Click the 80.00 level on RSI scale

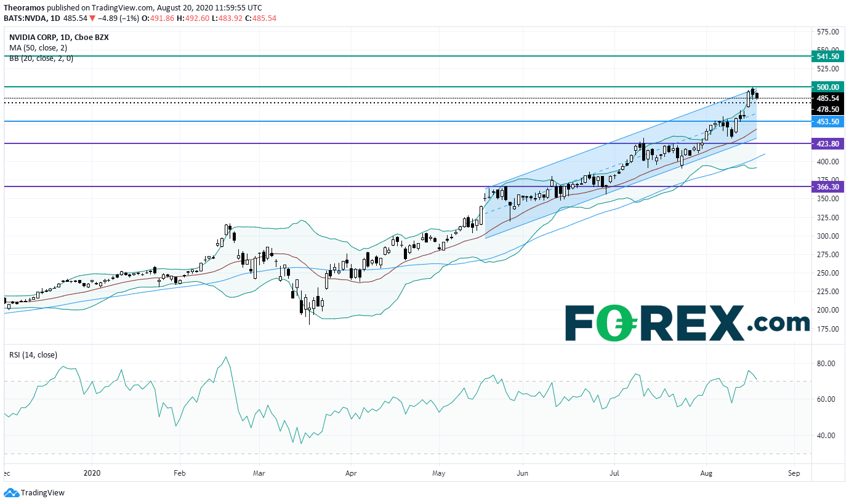[x=825, y=364]
